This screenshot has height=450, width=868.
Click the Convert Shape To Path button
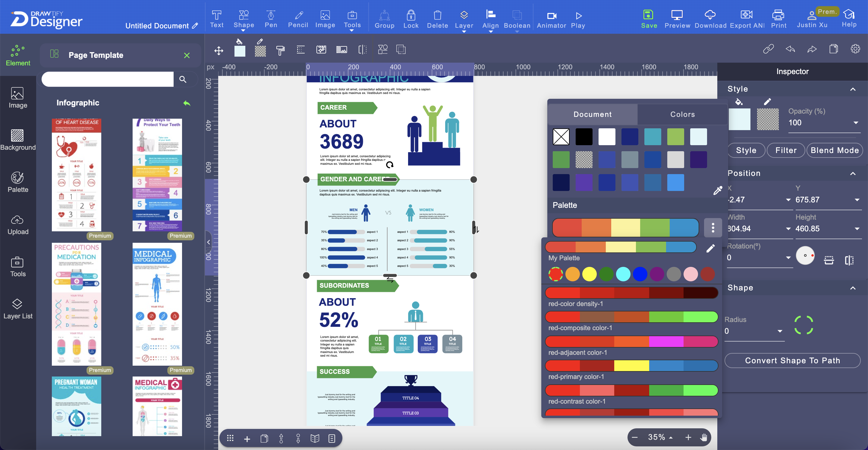point(793,361)
